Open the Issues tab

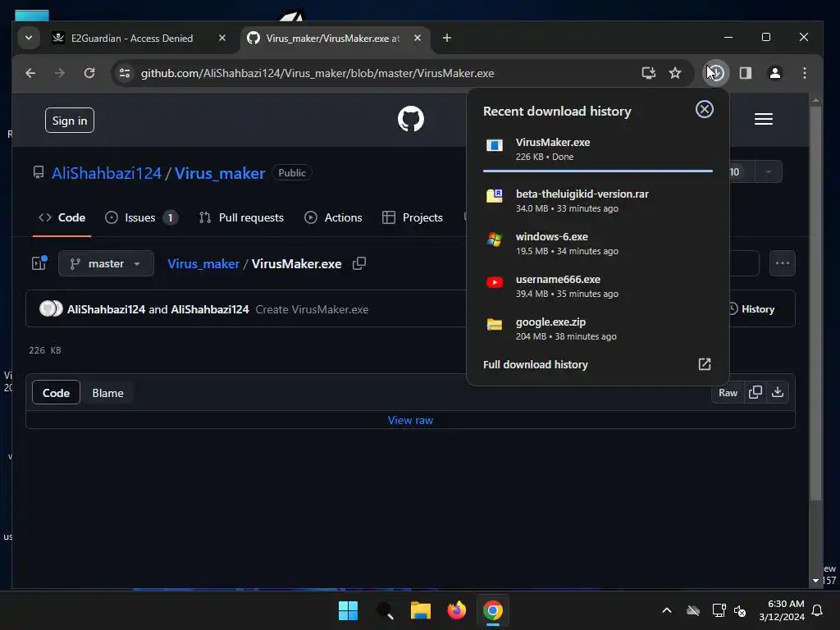point(141,217)
